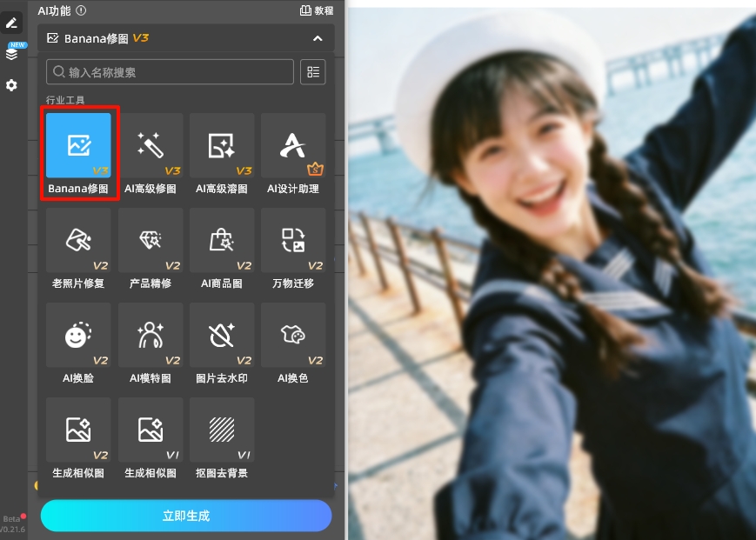This screenshot has height=540, width=756.
Task: Open the settings gear in left sidebar
Action: click(x=11, y=85)
